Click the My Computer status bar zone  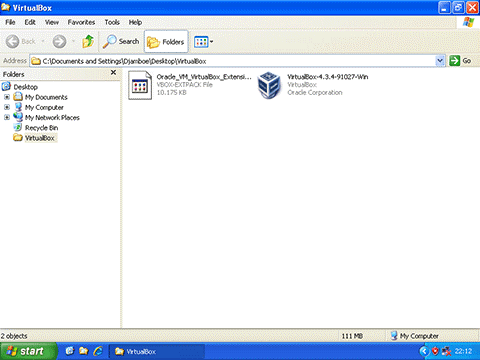[431, 336]
